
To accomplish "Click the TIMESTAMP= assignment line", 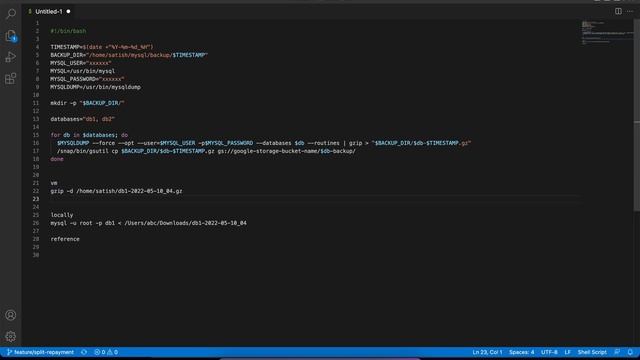I will point(102,47).
